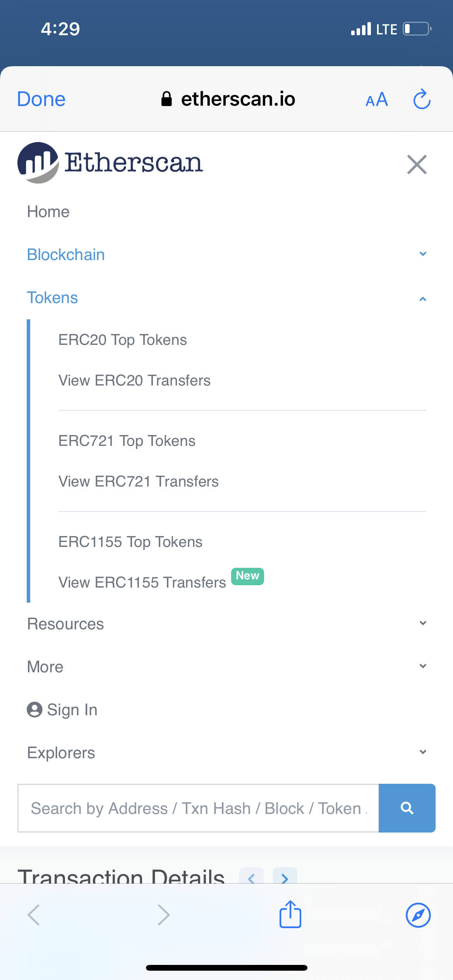Reload the page in Safari

(x=422, y=99)
